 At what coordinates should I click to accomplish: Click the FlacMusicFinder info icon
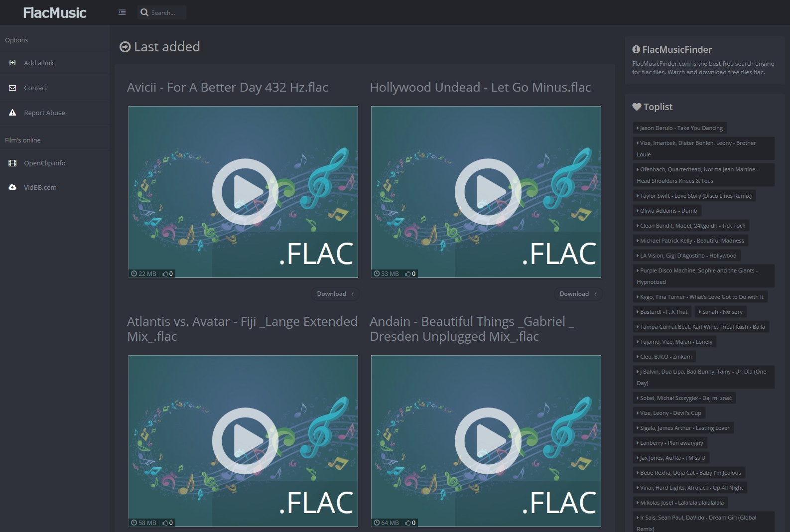636,49
